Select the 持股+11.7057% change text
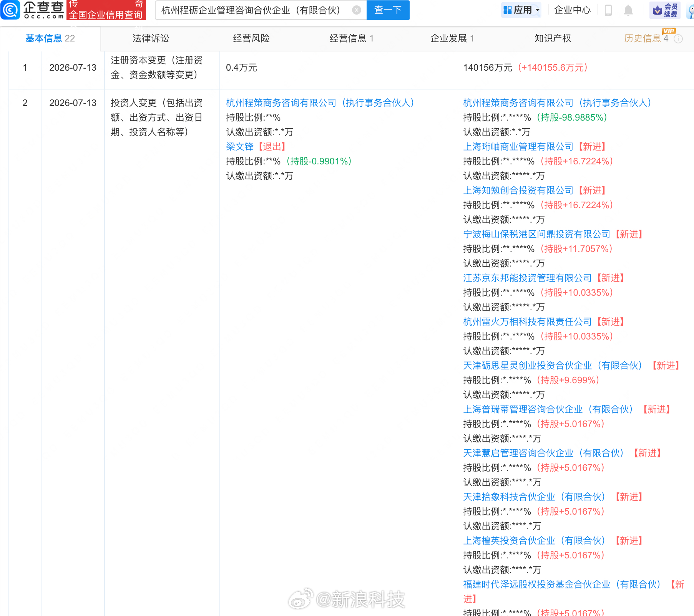694x616 pixels. pos(576,249)
